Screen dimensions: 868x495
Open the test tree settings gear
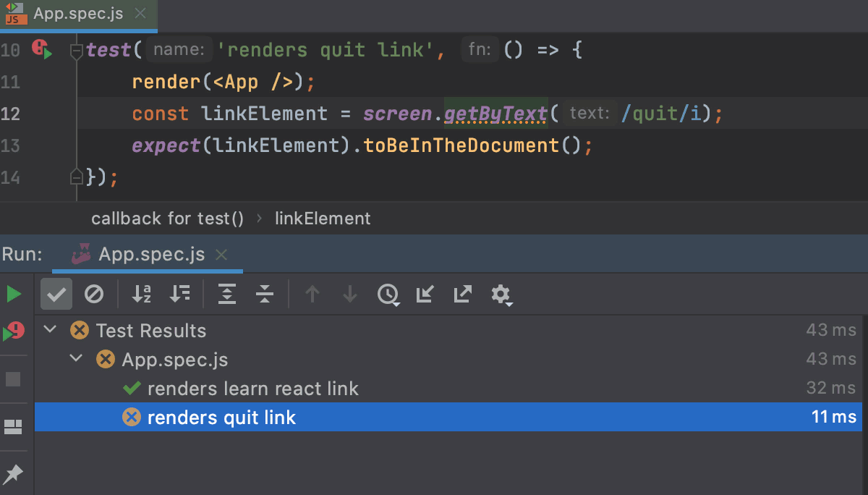pyautogui.click(x=502, y=294)
